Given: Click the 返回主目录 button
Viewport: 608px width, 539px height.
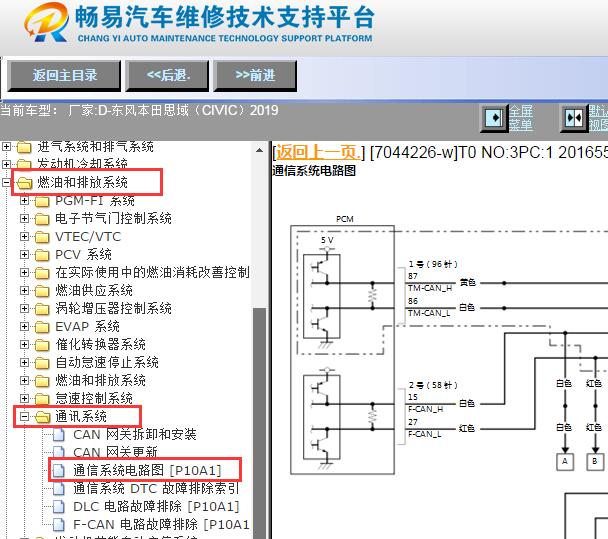Looking at the screenshot, I should click(64, 76).
